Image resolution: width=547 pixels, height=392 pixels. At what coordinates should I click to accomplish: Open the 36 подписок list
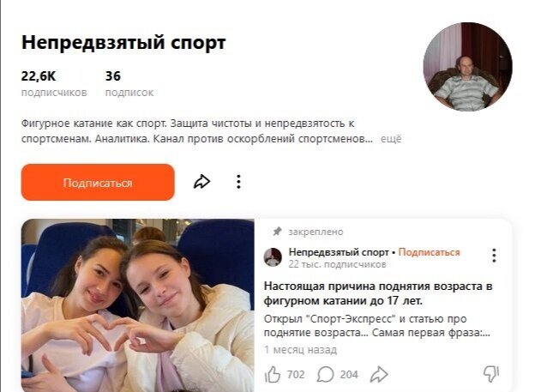click(129, 84)
